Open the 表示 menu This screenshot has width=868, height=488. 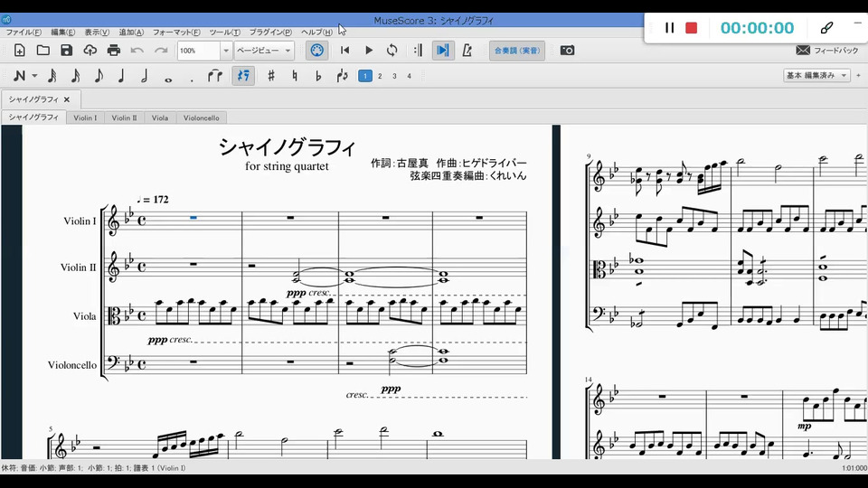point(97,33)
